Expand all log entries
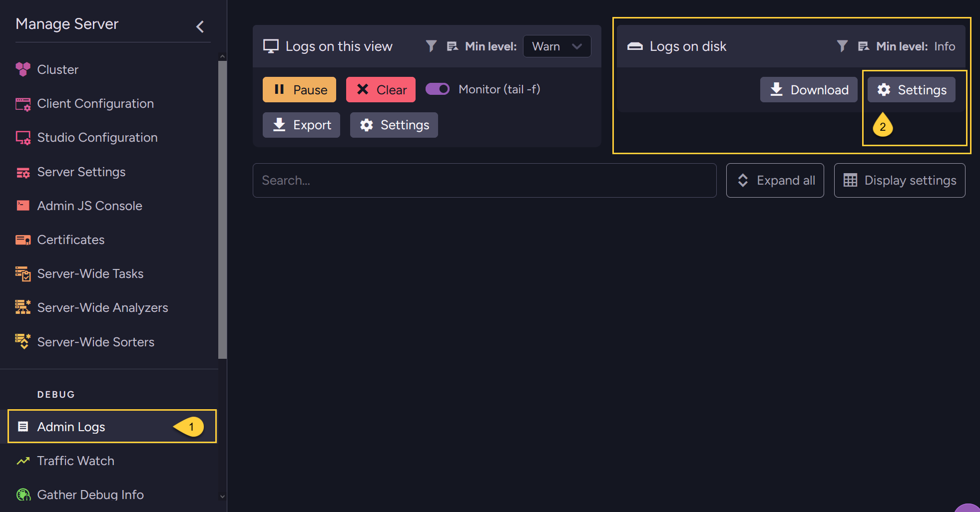This screenshot has height=512, width=980. pyautogui.click(x=775, y=180)
